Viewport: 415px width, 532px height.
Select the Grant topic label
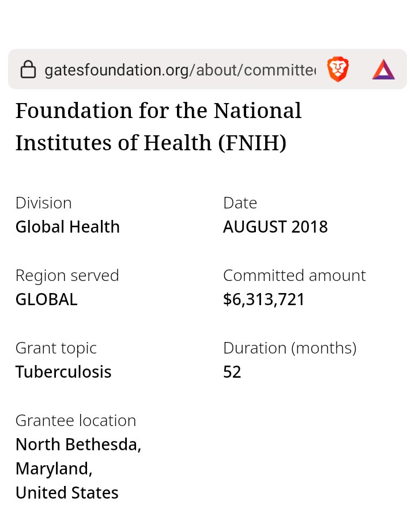[x=56, y=348]
